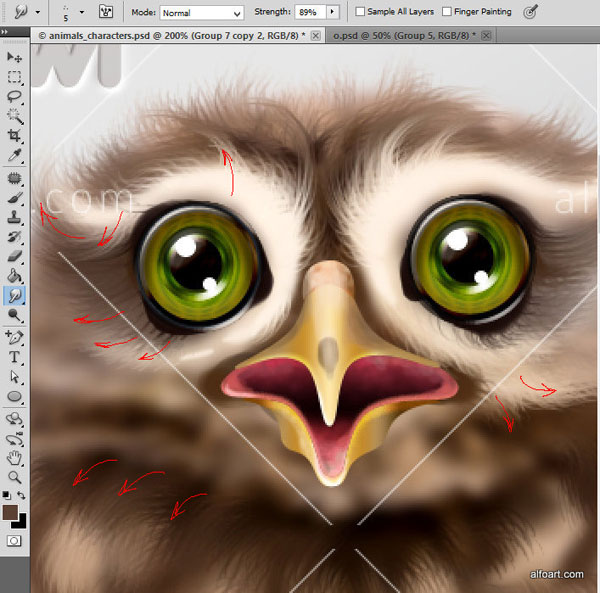Select the Dodge tool
Image resolution: width=600 pixels, height=593 pixels.
(x=15, y=315)
